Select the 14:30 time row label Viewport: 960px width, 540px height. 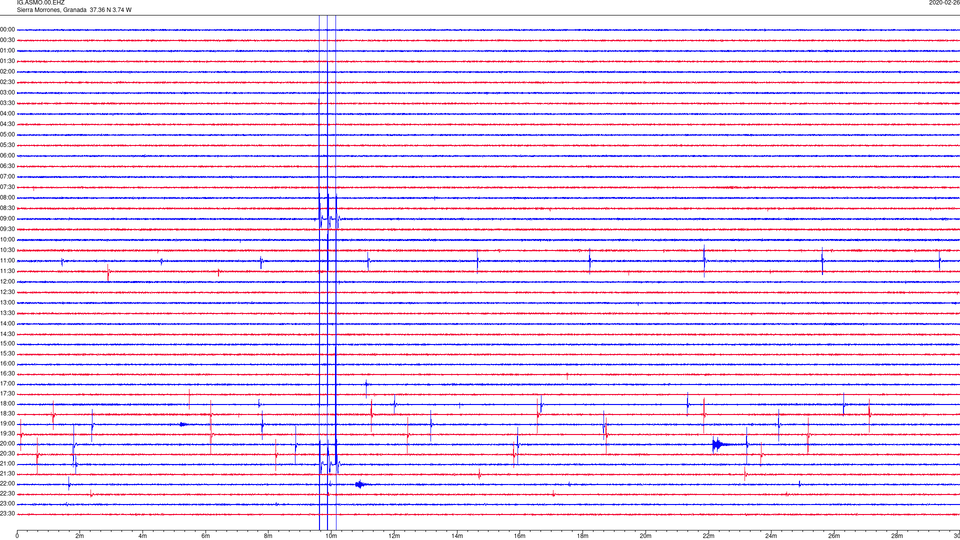click(7, 334)
